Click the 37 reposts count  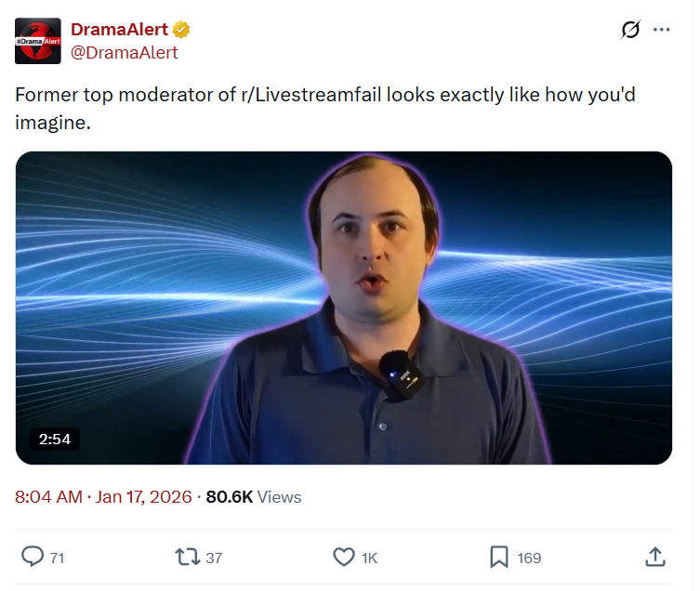tap(214, 558)
